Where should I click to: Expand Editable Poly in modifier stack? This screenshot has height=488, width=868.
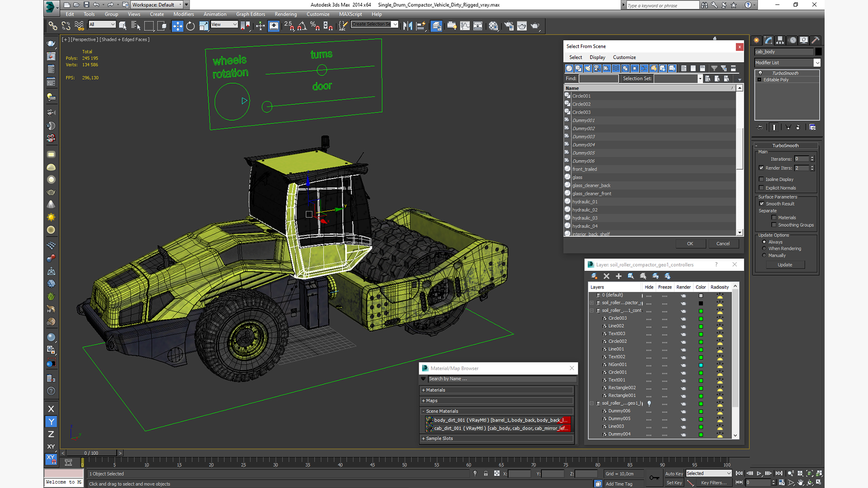click(759, 80)
